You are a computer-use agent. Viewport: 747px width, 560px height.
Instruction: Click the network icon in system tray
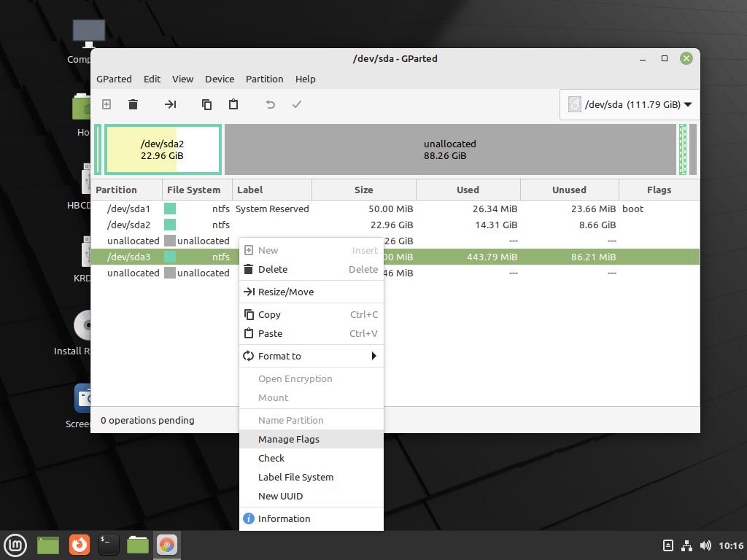click(686, 545)
